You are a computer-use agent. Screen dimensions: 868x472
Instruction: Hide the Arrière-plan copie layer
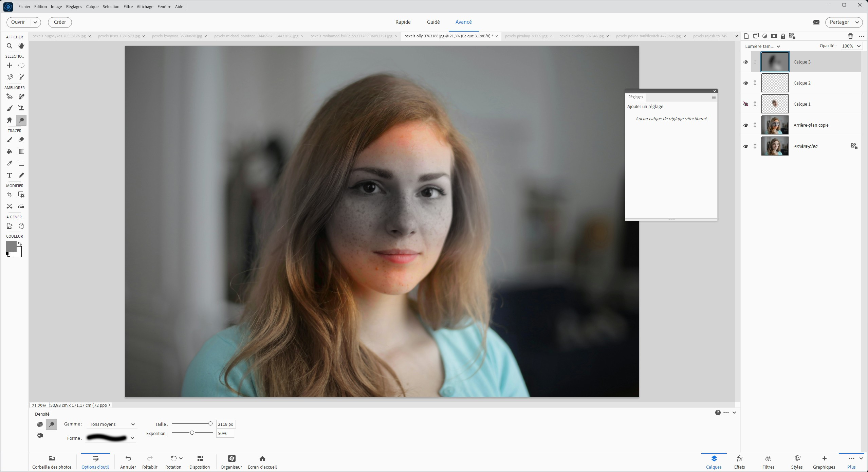(x=745, y=125)
